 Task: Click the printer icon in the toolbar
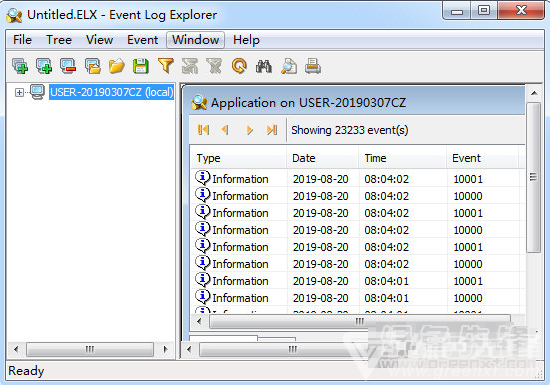[313, 66]
